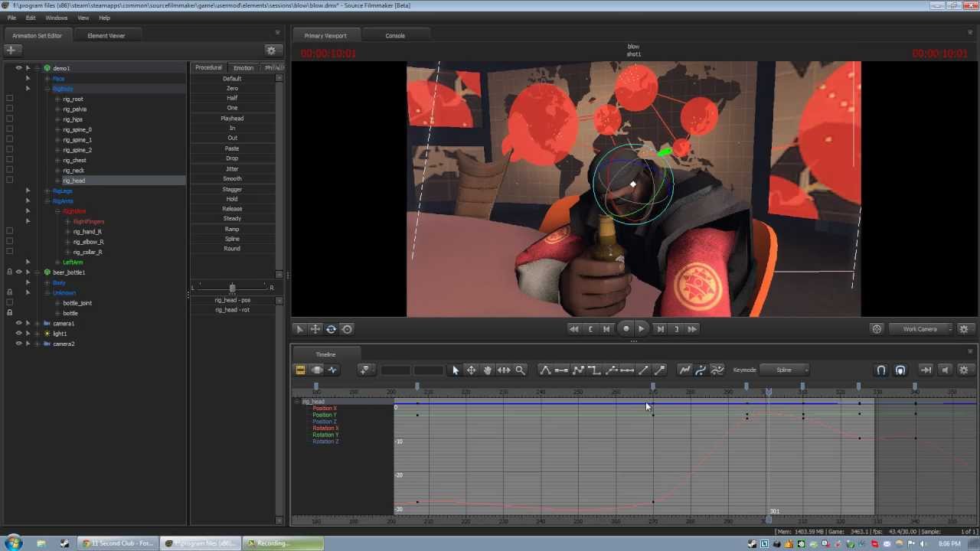This screenshot has height=551, width=980.
Task: Select the viewport move manipulator tool
Action: pos(315,329)
